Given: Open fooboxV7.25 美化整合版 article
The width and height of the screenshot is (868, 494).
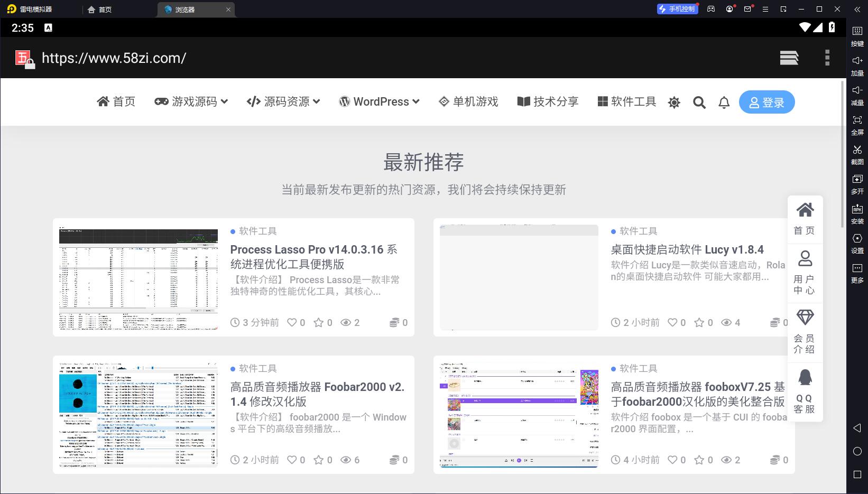Looking at the screenshot, I should 698,394.
